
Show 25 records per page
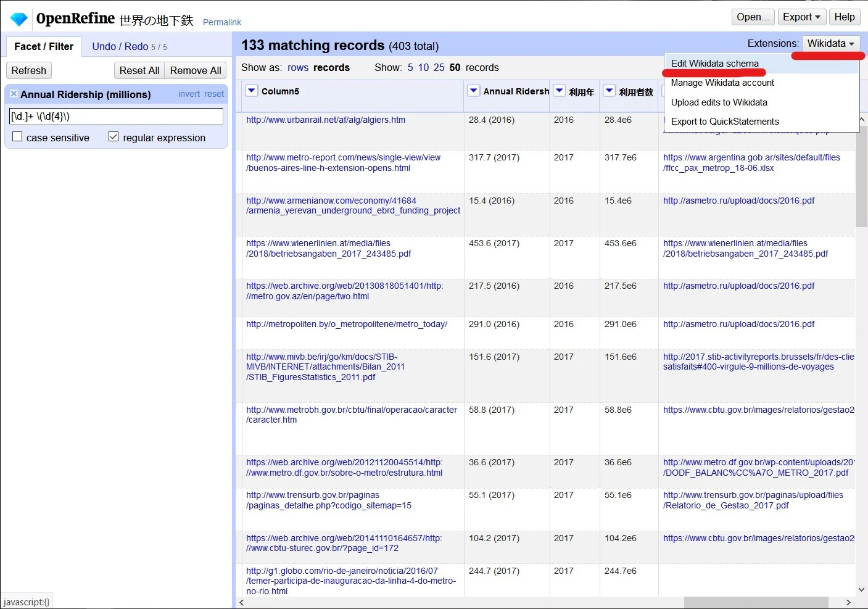coord(439,67)
